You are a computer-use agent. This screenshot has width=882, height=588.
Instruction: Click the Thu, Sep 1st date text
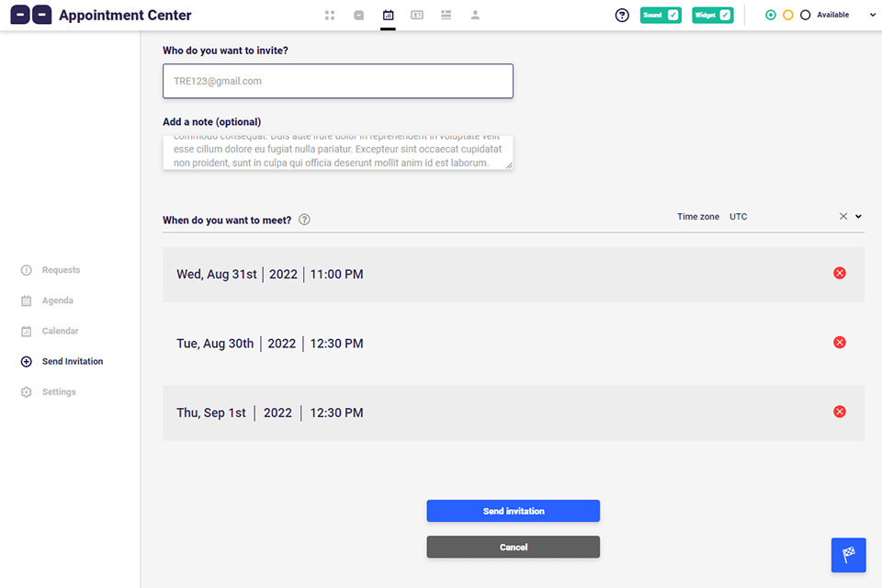211,413
